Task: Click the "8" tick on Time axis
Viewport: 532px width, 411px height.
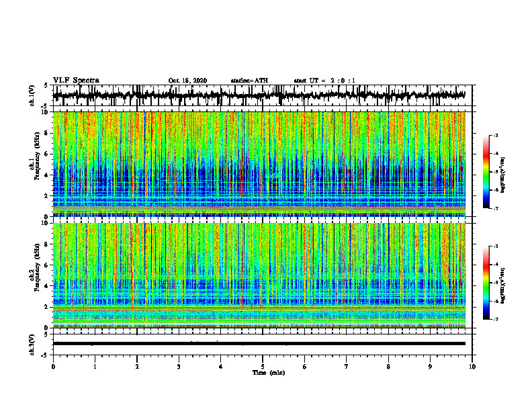Action: tap(388, 367)
